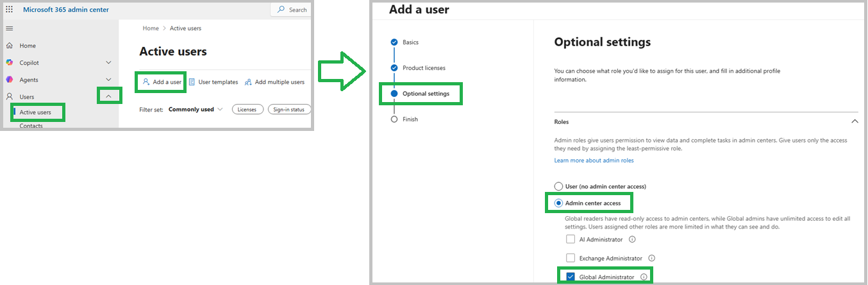The image size is (868, 285).
Task: Click Add multiple users button
Action: pos(274,82)
